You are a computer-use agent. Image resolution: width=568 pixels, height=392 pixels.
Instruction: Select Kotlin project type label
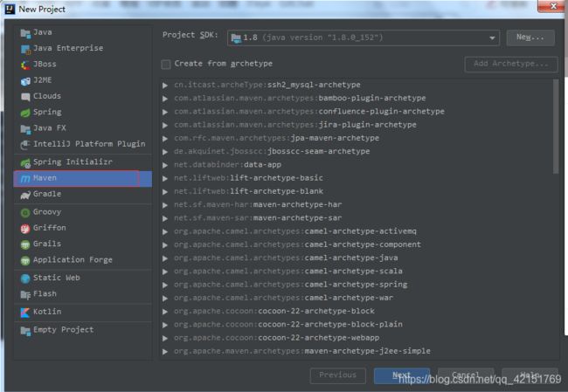click(47, 312)
